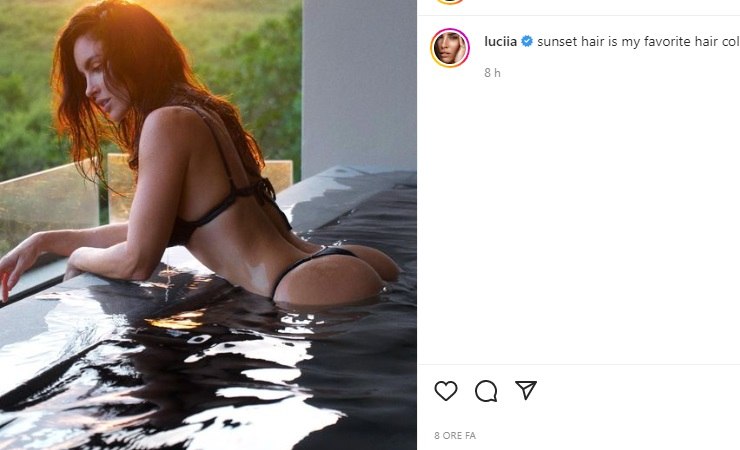Open the luciia username profile link
740x450 pixels.
point(500,42)
